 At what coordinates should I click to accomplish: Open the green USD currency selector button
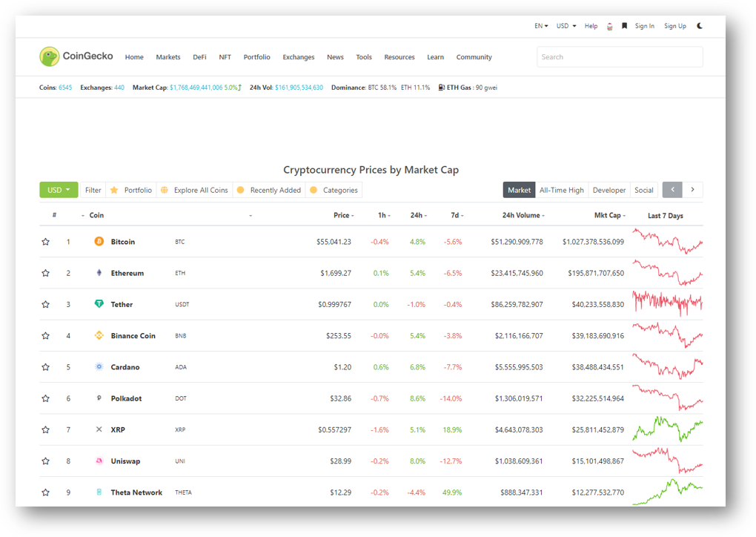(59, 190)
